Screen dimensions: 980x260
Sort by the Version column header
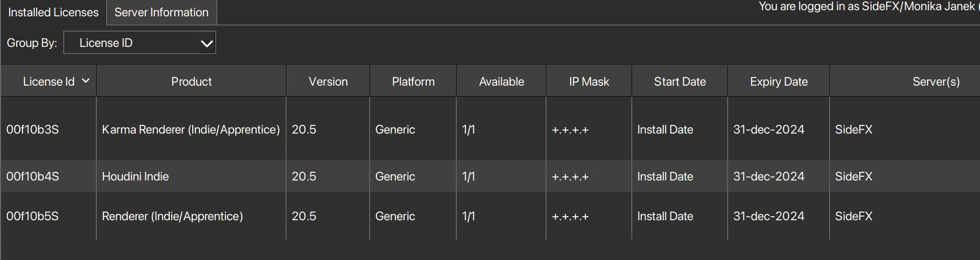click(328, 82)
